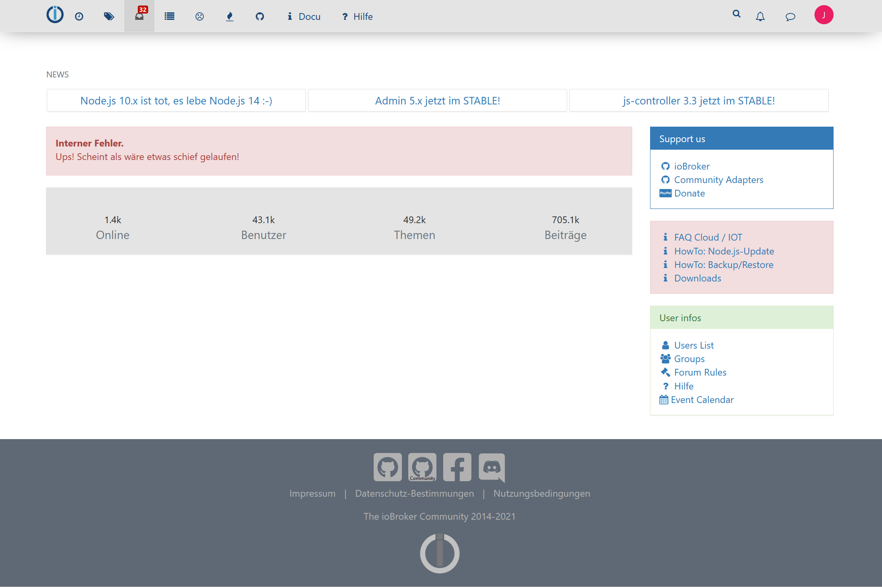Open Event Calendar link

pos(702,400)
